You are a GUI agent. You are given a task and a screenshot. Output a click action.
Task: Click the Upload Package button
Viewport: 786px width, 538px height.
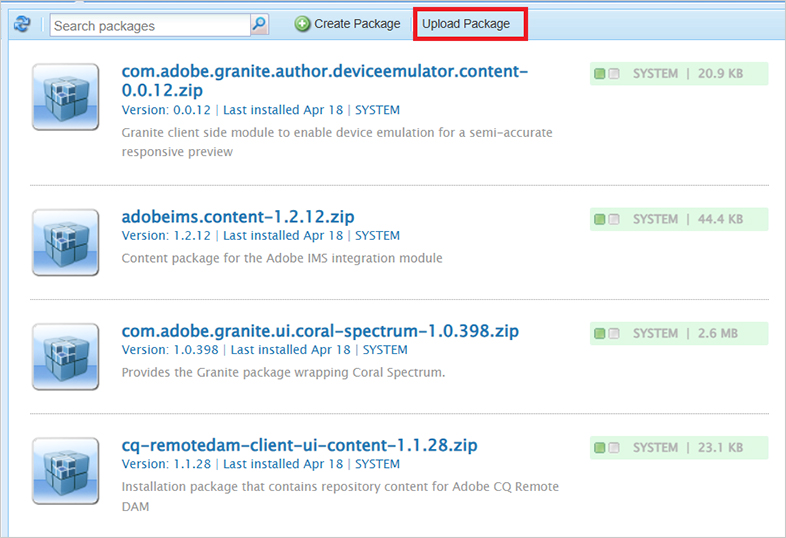(x=466, y=24)
